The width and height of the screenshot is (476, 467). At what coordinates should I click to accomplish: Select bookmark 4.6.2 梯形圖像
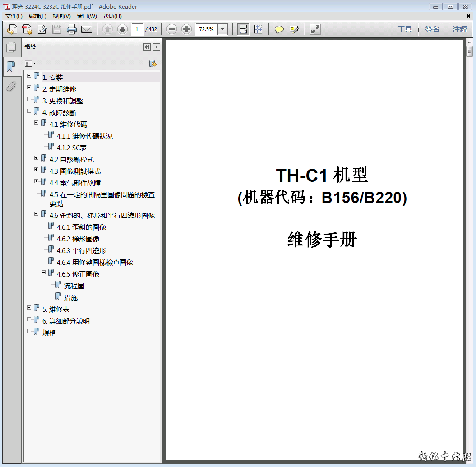pos(78,239)
